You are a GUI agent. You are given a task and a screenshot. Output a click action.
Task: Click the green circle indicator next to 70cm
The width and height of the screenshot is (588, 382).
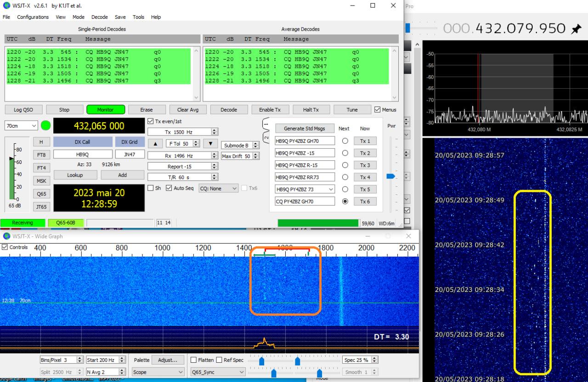[45, 125]
